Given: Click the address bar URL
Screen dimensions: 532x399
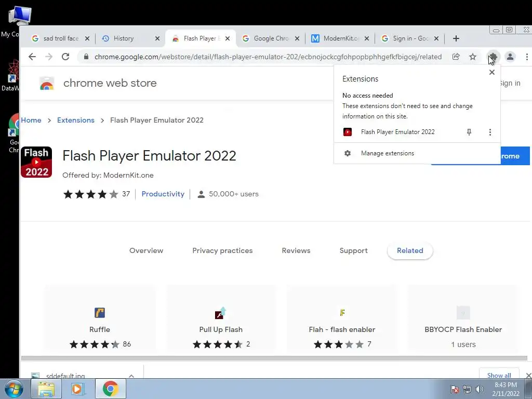Looking at the screenshot, I should click(x=268, y=57).
